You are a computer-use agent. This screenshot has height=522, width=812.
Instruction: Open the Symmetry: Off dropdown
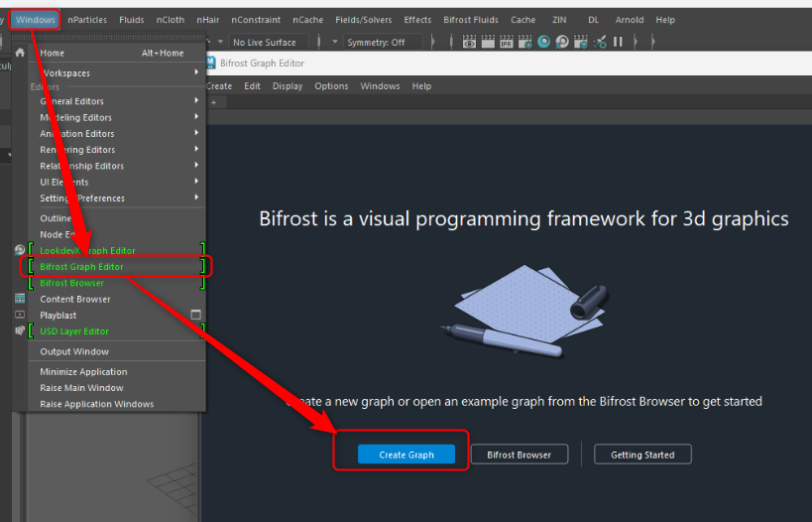(x=334, y=42)
